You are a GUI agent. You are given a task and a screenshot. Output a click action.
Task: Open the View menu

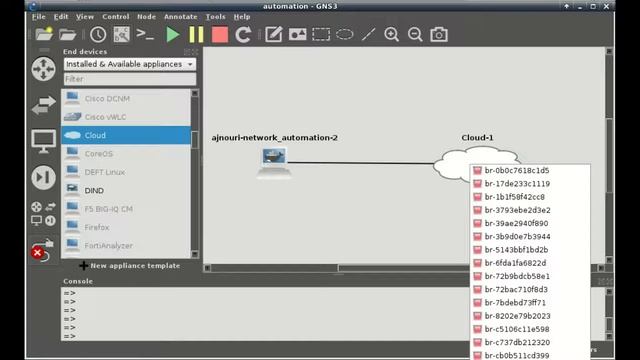85,17
